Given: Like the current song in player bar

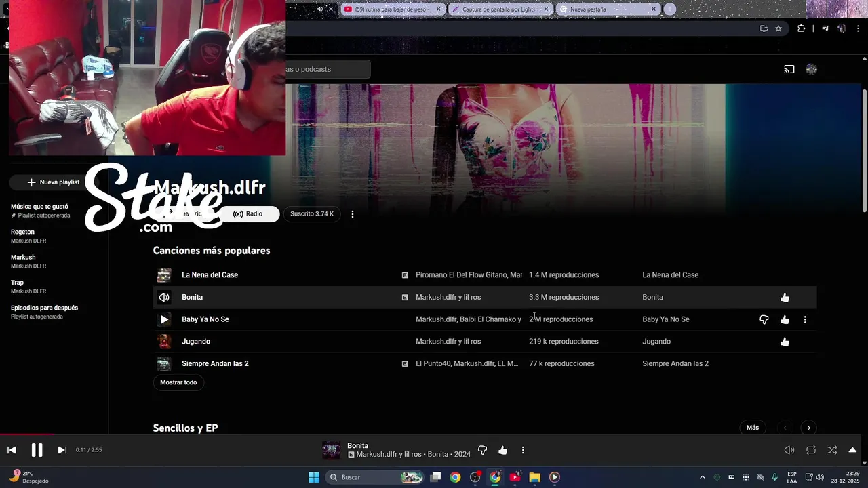Looking at the screenshot, I should (x=502, y=450).
